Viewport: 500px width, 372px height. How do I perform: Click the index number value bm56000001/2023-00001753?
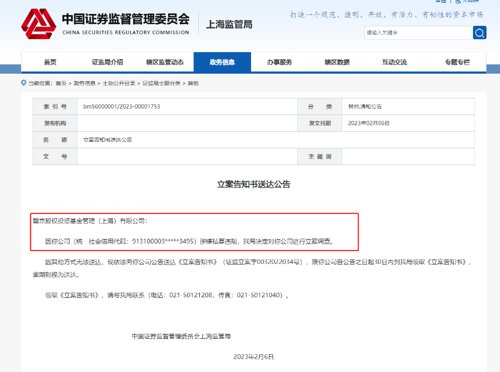122,107
